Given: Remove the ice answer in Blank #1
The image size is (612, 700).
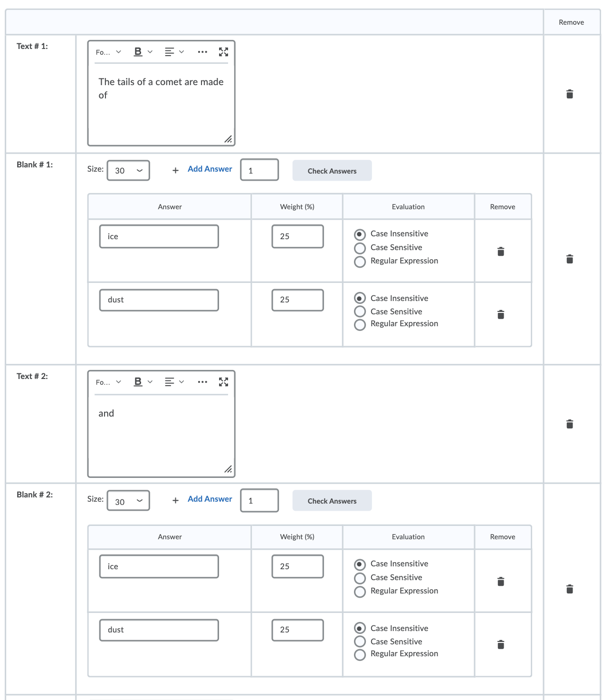Looking at the screenshot, I should (500, 251).
